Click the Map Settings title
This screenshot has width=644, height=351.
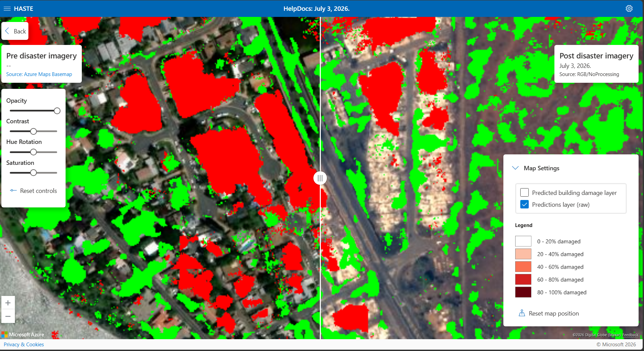click(542, 168)
